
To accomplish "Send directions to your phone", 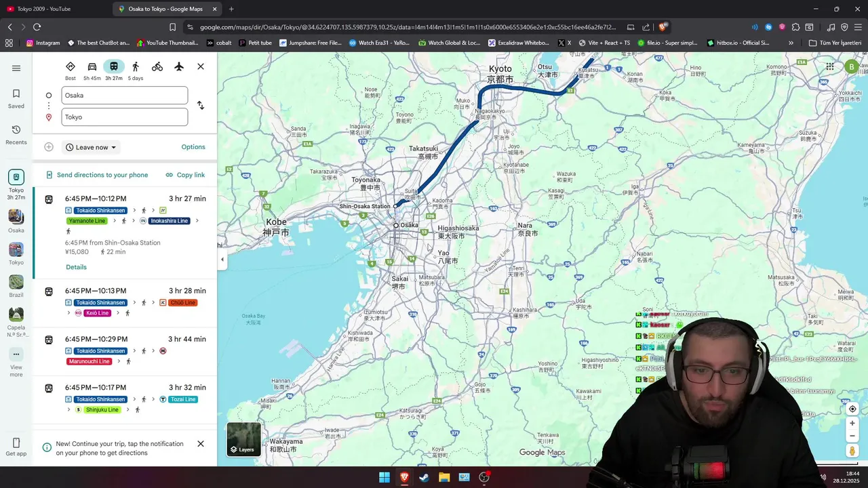I will (96, 175).
